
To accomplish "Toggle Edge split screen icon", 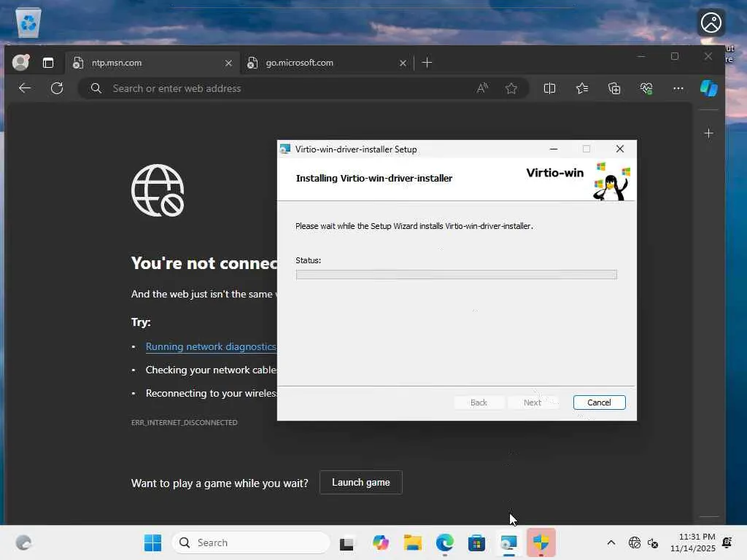I will point(549,88).
